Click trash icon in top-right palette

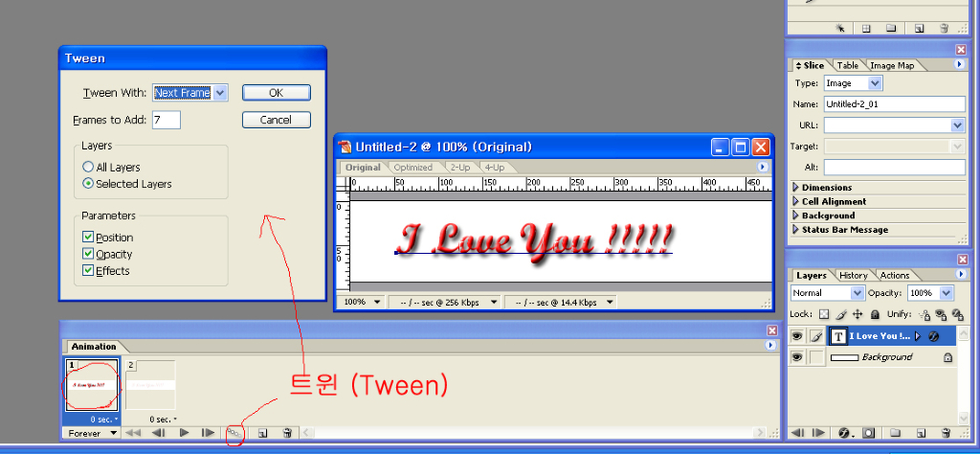click(945, 28)
